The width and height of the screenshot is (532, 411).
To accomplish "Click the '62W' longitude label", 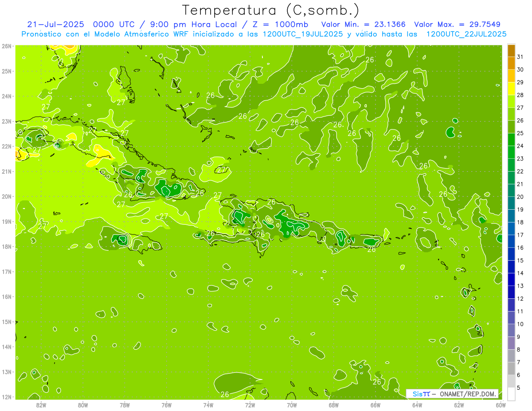I will [459, 405].
